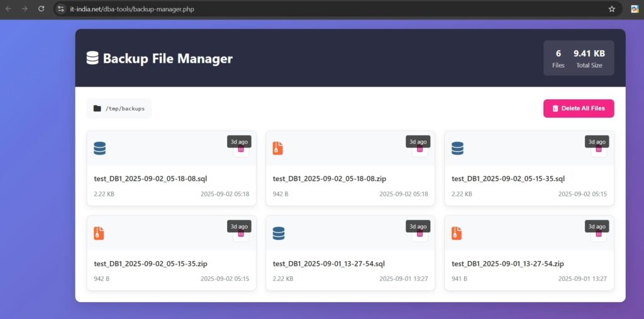Viewport: 644px width, 319px height.
Task: Click 3d ago badge on test_DB1_2025-09-02_05-18-08.zip card
Action: pos(418,141)
